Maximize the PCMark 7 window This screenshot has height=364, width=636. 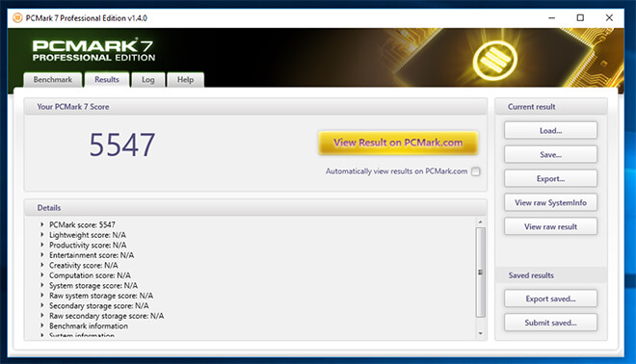tap(580, 18)
